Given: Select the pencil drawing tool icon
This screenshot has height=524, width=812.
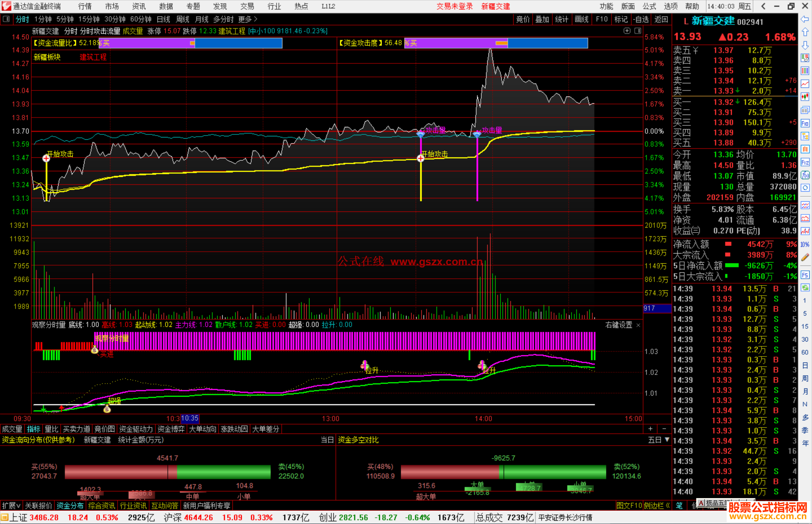Looking at the screenshot, I should 805,257.
